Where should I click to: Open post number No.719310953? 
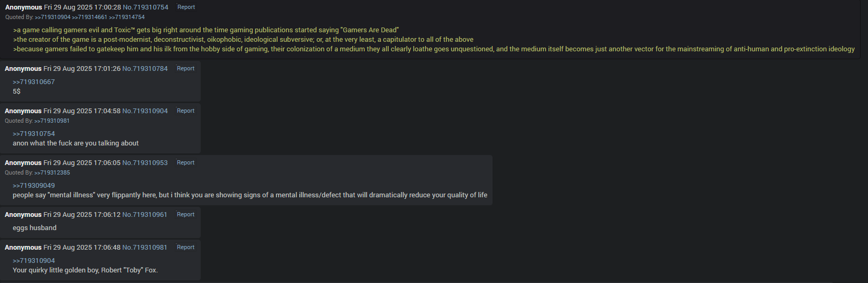tap(145, 163)
